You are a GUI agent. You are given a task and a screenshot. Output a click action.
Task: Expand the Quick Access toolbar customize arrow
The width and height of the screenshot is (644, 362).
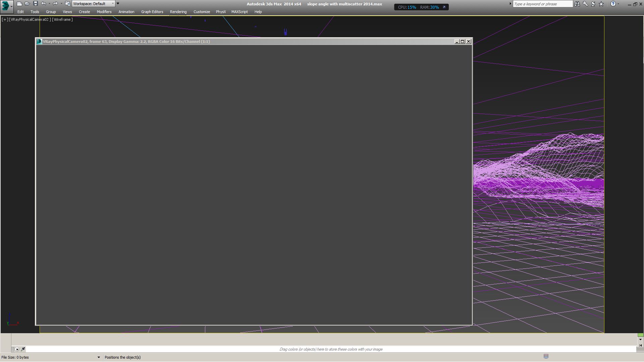point(118,3)
